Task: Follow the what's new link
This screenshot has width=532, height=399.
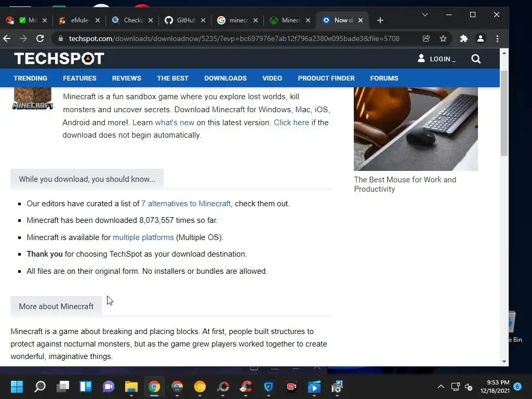Action: click(x=175, y=123)
